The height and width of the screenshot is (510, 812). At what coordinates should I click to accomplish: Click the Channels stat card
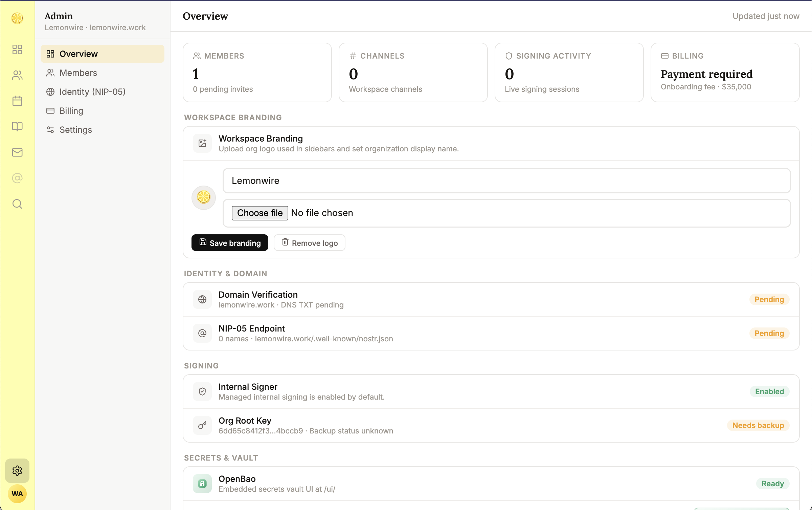413,72
